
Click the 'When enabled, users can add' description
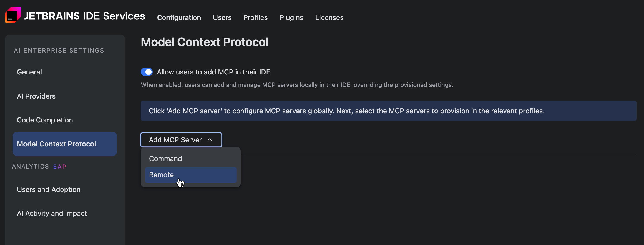[297, 85]
